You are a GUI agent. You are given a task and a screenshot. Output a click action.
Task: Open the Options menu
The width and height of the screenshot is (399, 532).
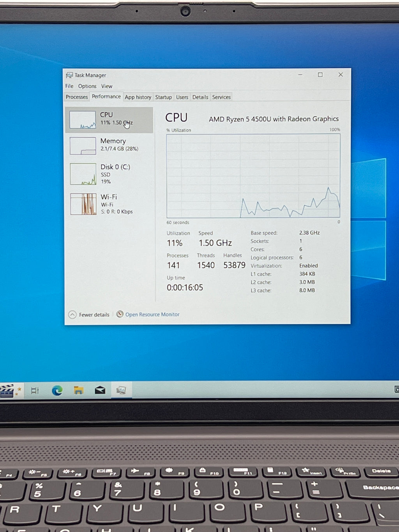pyautogui.click(x=87, y=86)
